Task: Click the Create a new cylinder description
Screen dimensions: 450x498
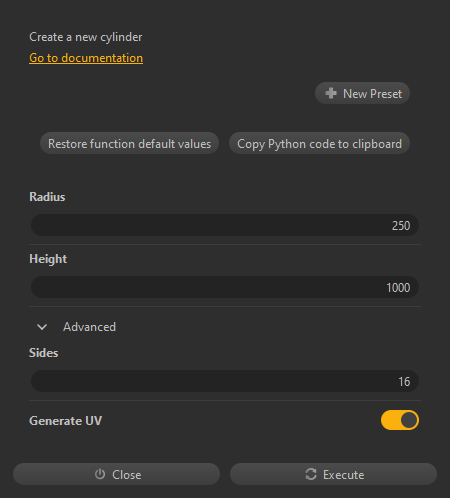Action: click(86, 37)
